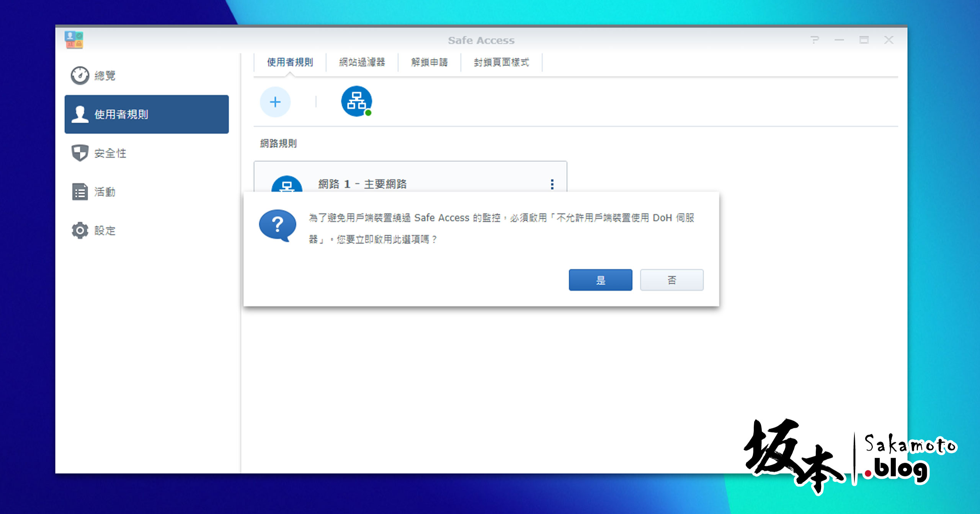The width and height of the screenshot is (980, 514).
Task: Switch to the 解鎖申請 tab
Action: (429, 62)
